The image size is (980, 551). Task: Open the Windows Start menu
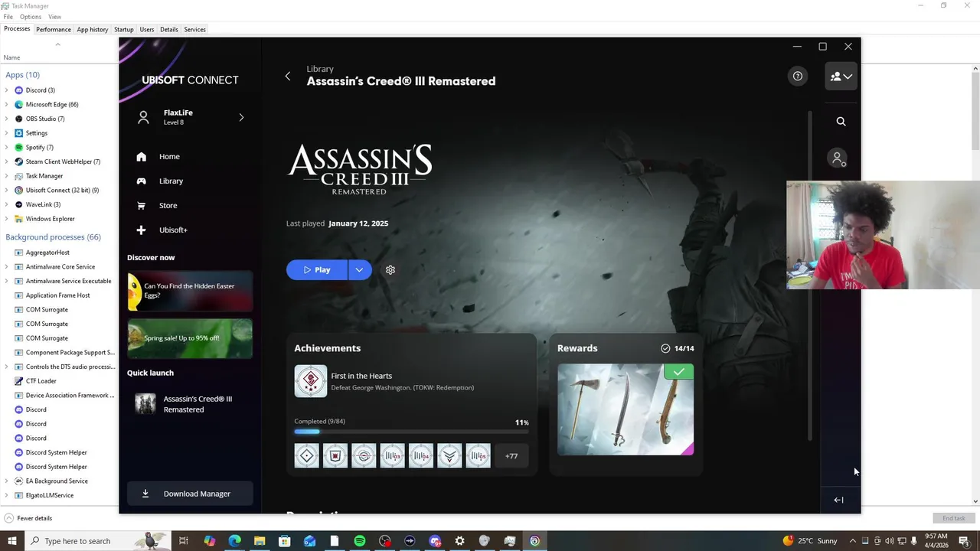click(11, 541)
